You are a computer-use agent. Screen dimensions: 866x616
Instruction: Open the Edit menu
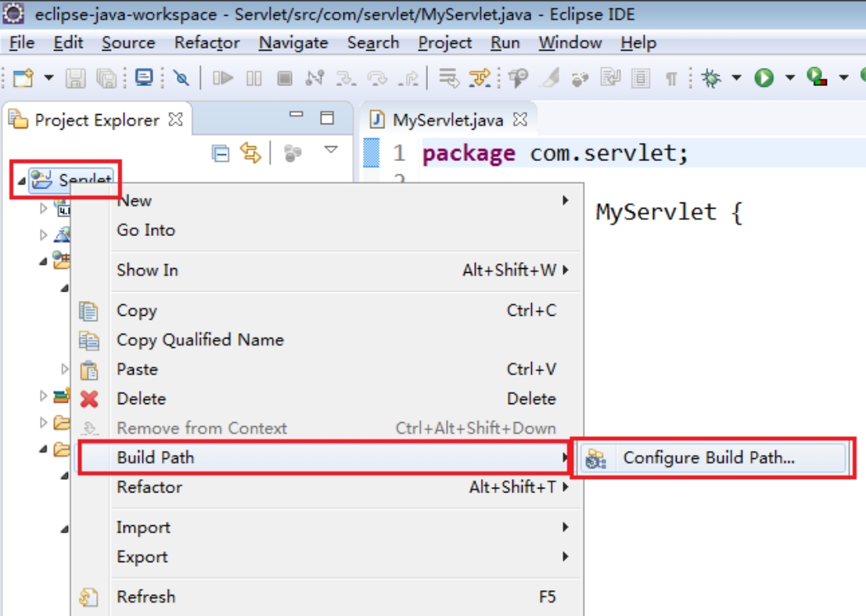[x=68, y=42]
